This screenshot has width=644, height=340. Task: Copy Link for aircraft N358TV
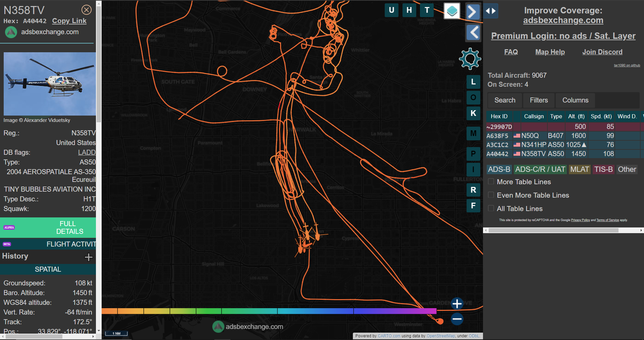(69, 21)
